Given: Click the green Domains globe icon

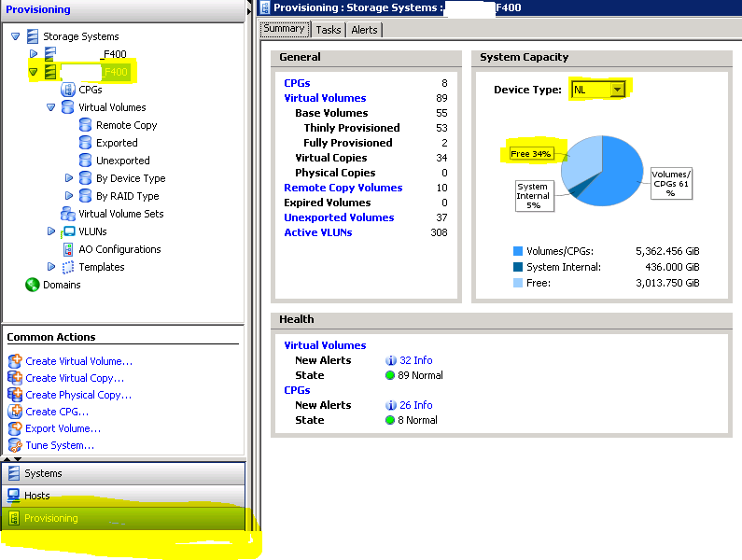Looking at the screenshot, I should click(x=33, y=285).
